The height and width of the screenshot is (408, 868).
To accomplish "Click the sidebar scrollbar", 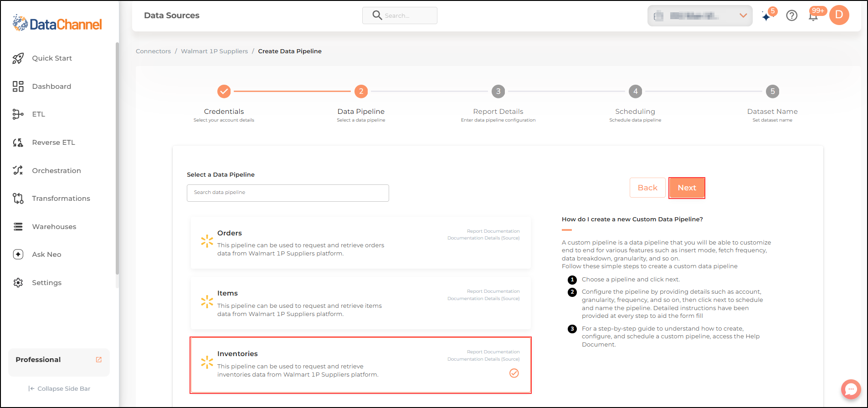I will (x=117, y=158).
